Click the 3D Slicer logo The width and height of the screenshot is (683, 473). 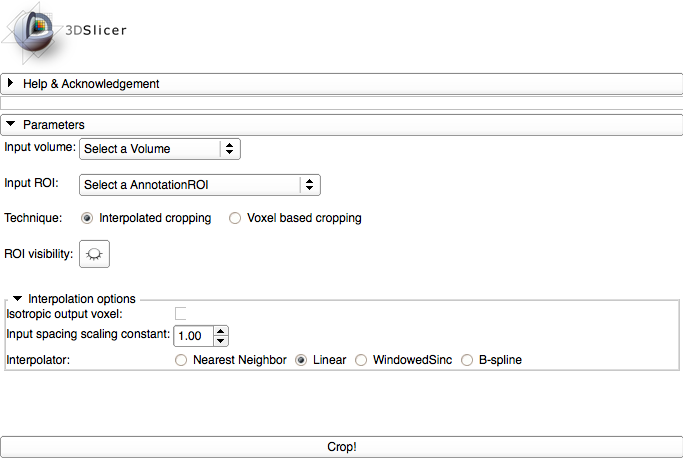(x=64, y=32)
